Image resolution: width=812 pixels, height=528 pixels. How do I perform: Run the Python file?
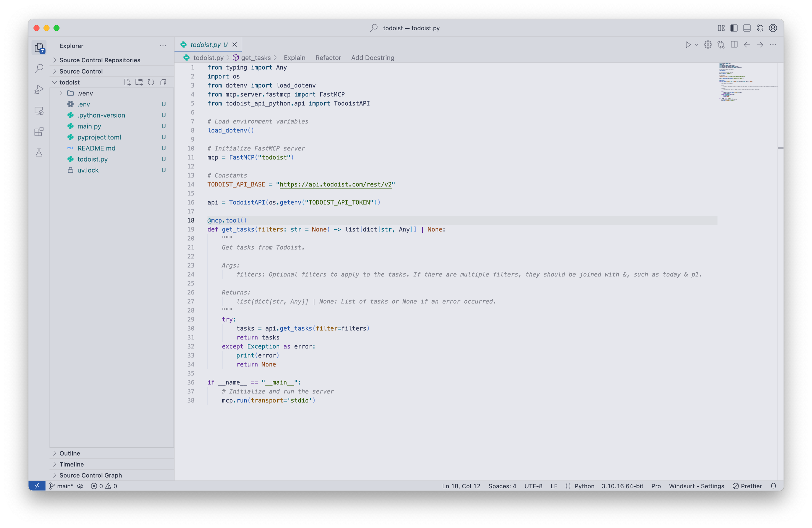click(688, 45)
